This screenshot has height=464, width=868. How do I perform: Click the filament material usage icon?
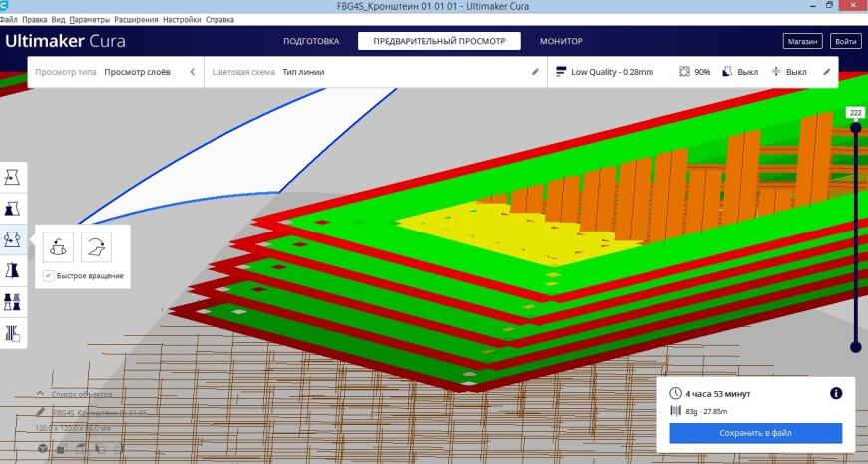point(675,411)
